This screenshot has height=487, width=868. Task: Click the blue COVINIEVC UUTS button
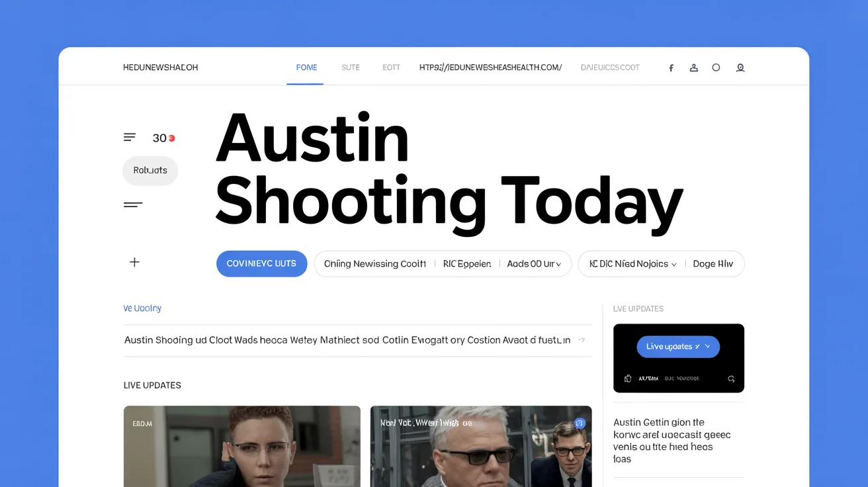(261, 263)
